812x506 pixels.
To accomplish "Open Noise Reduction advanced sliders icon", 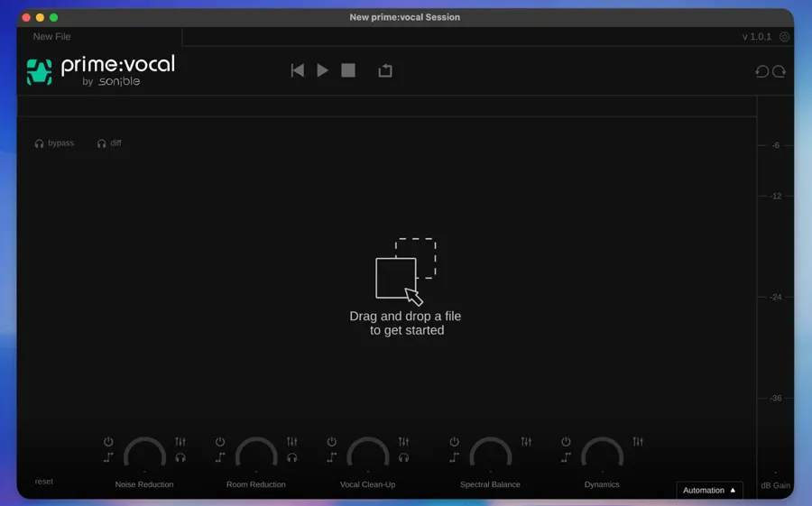I will tap(180, 442).
